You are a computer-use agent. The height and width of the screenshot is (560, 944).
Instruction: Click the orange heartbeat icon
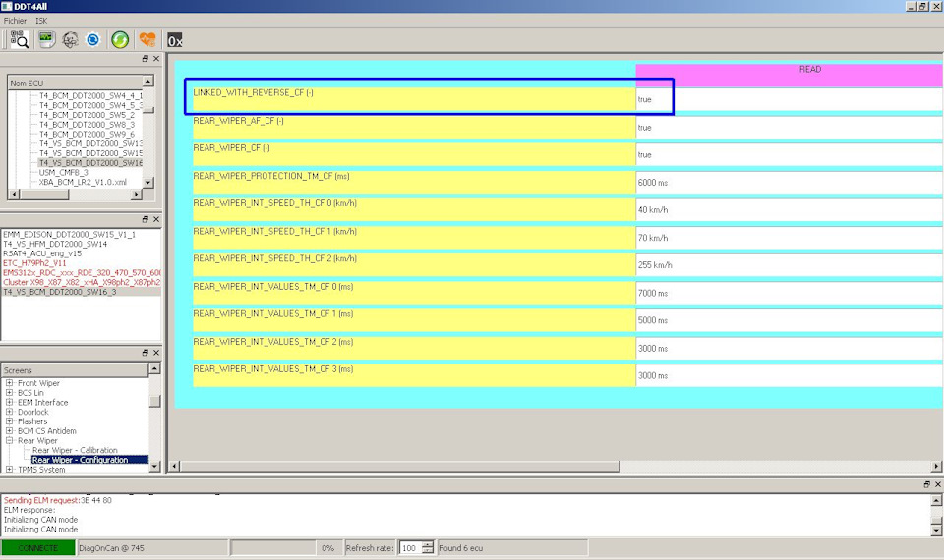[147, 40]
